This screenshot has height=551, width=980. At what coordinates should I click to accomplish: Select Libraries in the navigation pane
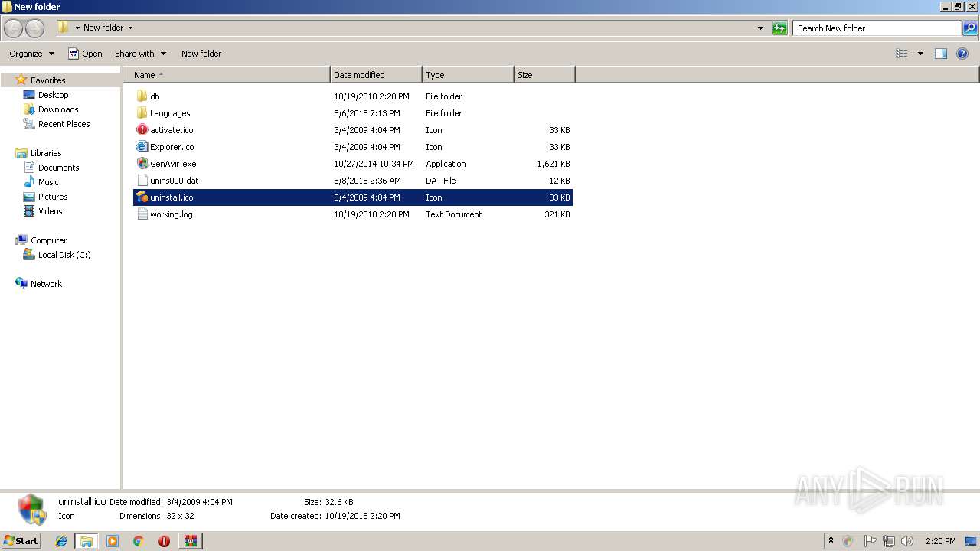coord(46,153)
